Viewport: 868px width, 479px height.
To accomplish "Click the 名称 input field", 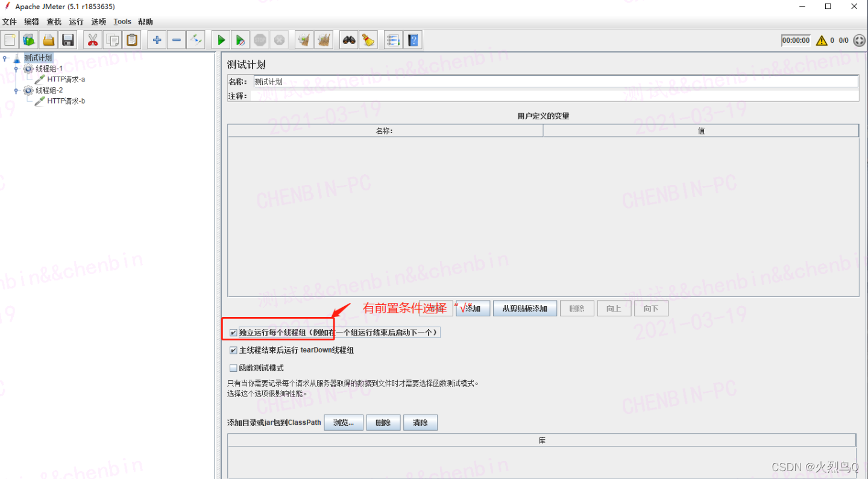I will (555, 81).
